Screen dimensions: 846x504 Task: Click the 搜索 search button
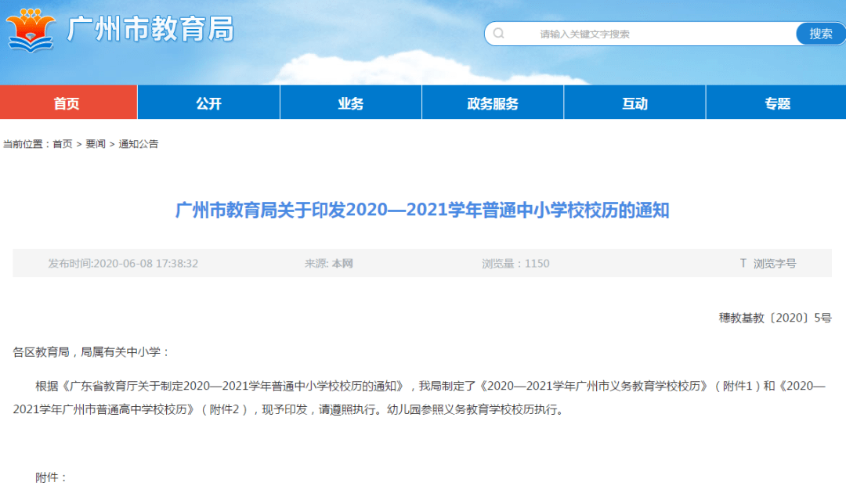coord(821,34)
